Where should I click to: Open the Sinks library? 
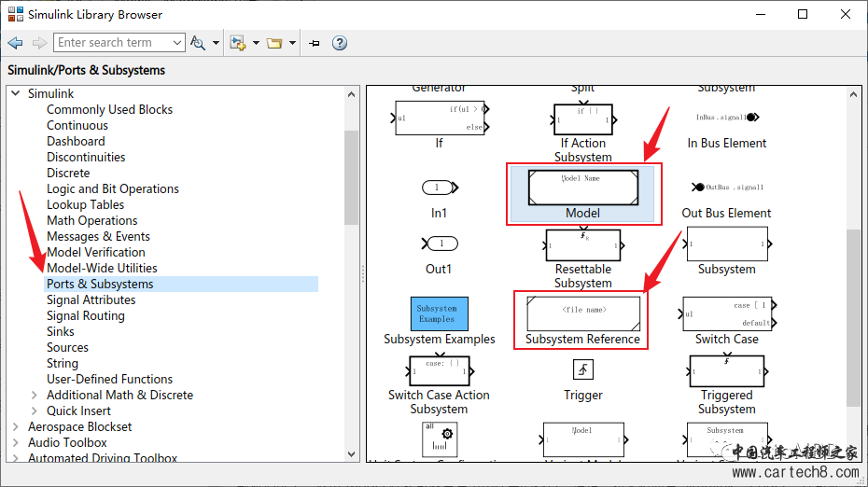tap(61, 332)
